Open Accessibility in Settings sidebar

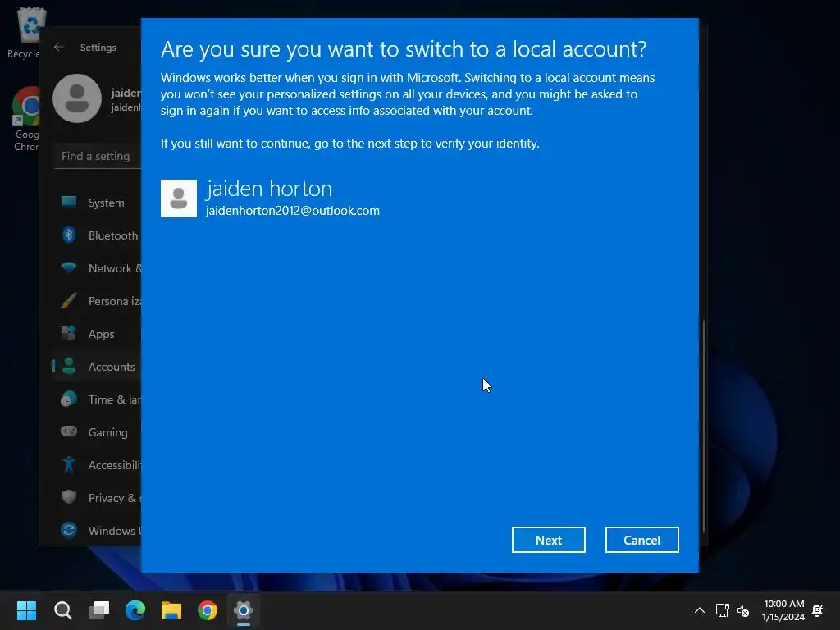coord(98,464)
